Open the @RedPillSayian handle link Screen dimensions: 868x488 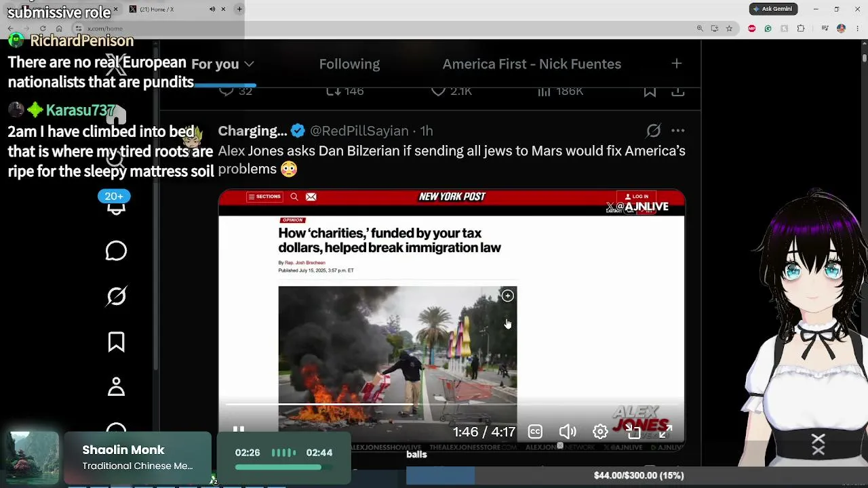point(359,131)
